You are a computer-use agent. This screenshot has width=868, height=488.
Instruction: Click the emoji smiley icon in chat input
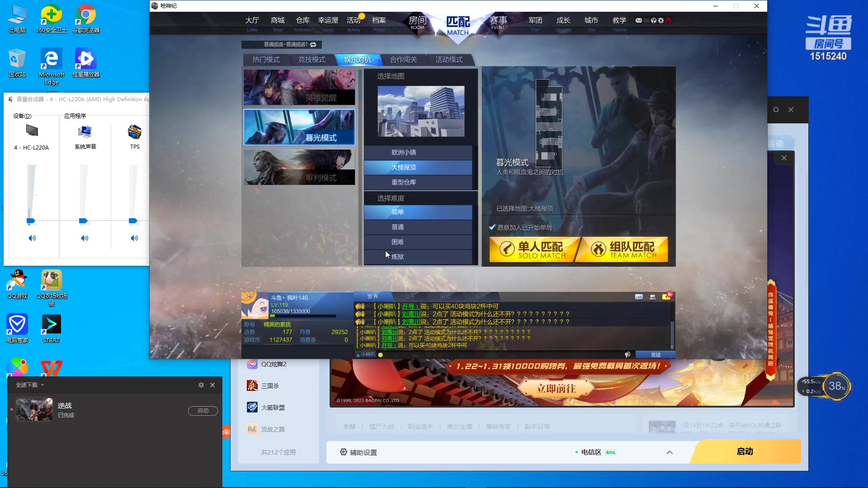pyautogui.click(x=381, y=355)
